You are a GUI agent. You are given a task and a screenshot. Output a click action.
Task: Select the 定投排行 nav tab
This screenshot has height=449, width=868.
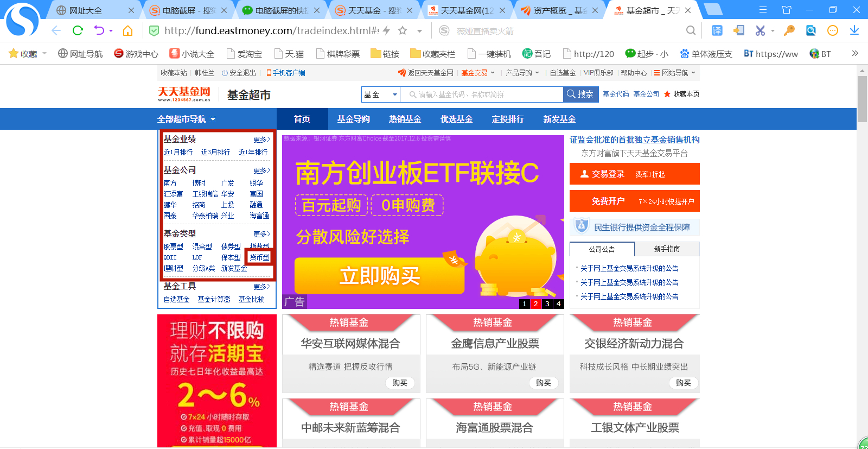coord(508,119)
